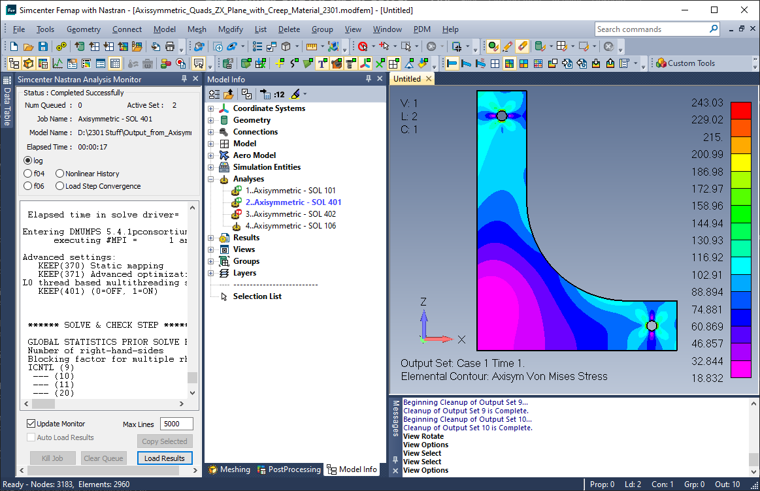The image size is (760, 491).
Task: Click the key/link icon beside Save
Action: [61, 47]
